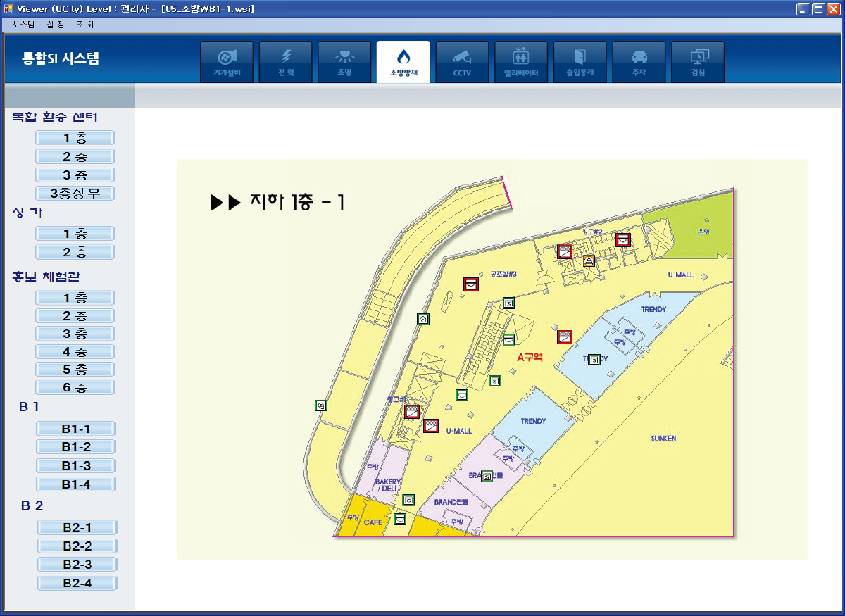Click the green sensor icon on upper TRENDY shop
Viewport: 845px width, 616px height.
pos(594,360)
